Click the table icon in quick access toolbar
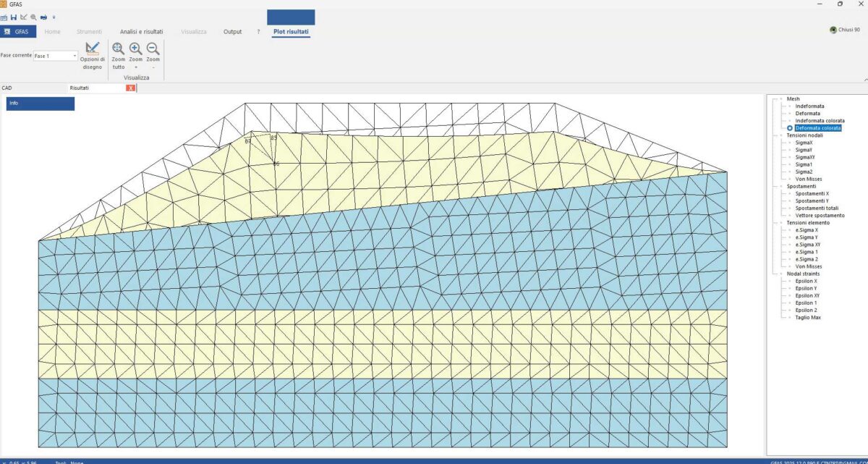The height and width of the screenshot is (464, 868). coord(4,17)
